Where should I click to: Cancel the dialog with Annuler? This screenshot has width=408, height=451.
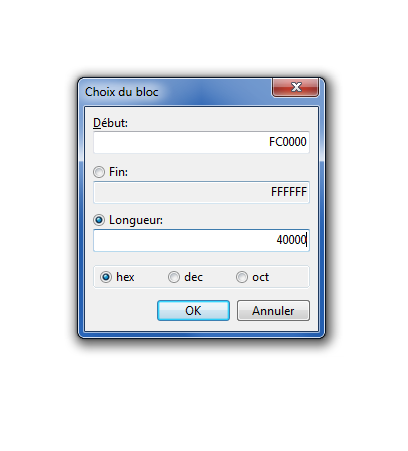point(273,311)
